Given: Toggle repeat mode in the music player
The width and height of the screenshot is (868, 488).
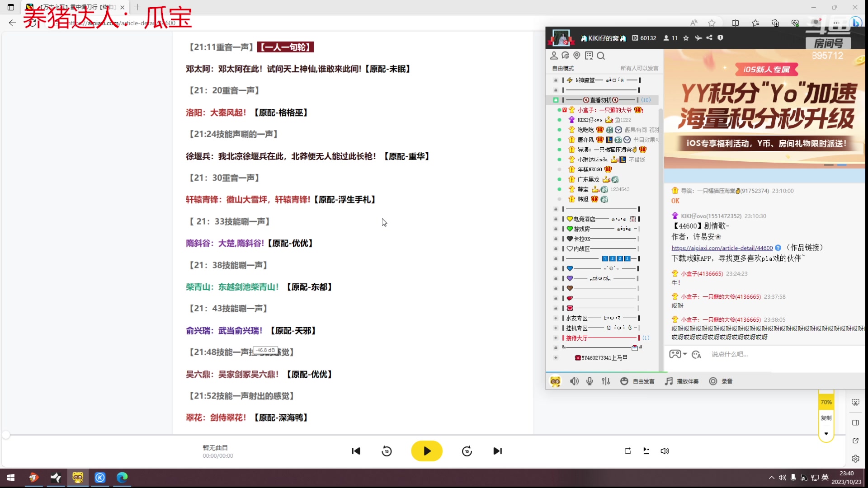Looking at the screenshot, I should click(x=627, y=450).
